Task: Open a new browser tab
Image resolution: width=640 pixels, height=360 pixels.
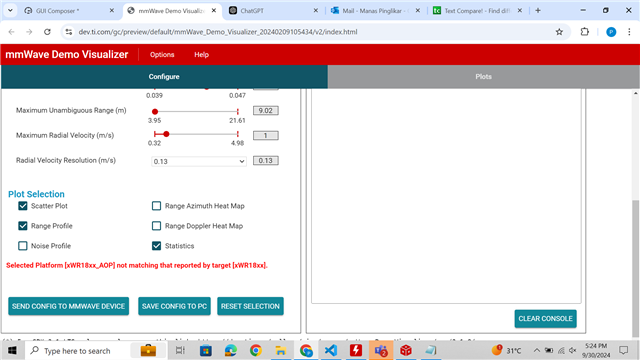Action: tap(538, 11)
